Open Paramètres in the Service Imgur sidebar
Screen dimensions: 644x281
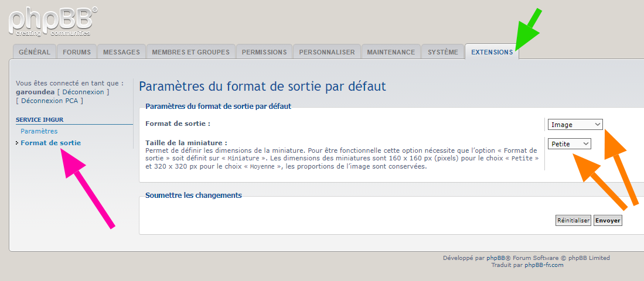(x=39, y=131)
